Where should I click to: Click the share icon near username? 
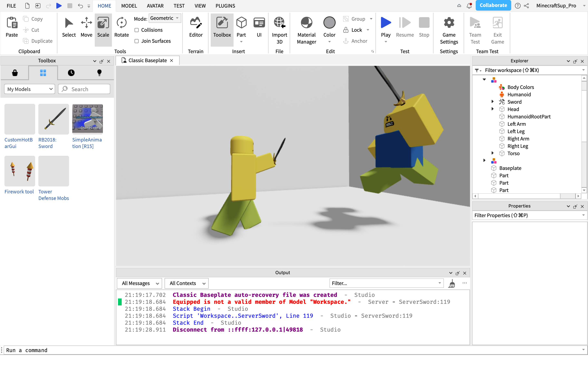(527, 6)
